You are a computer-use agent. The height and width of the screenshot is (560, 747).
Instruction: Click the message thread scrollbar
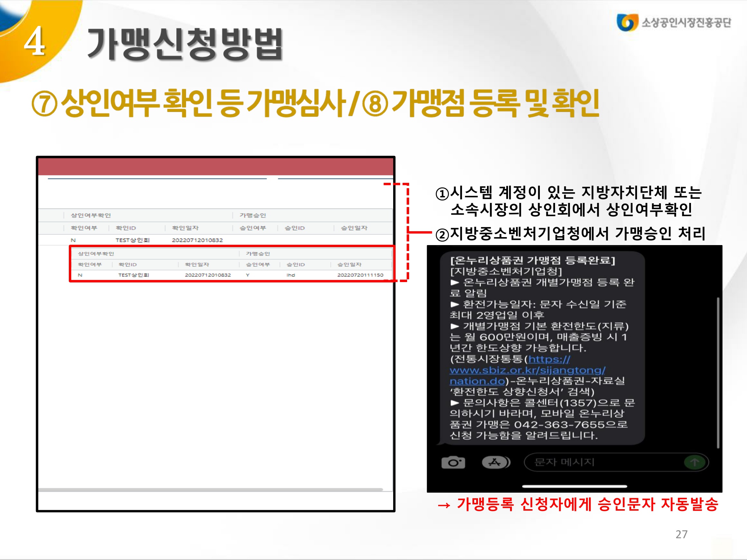point(718,373)
